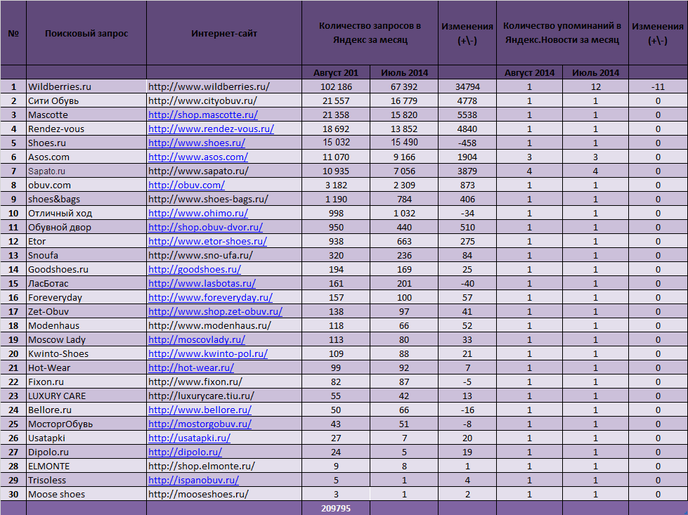Viewport: 688px width, 515px height.
Task: Select the Поисковый запрос column header
Action: tap(86, 33)
